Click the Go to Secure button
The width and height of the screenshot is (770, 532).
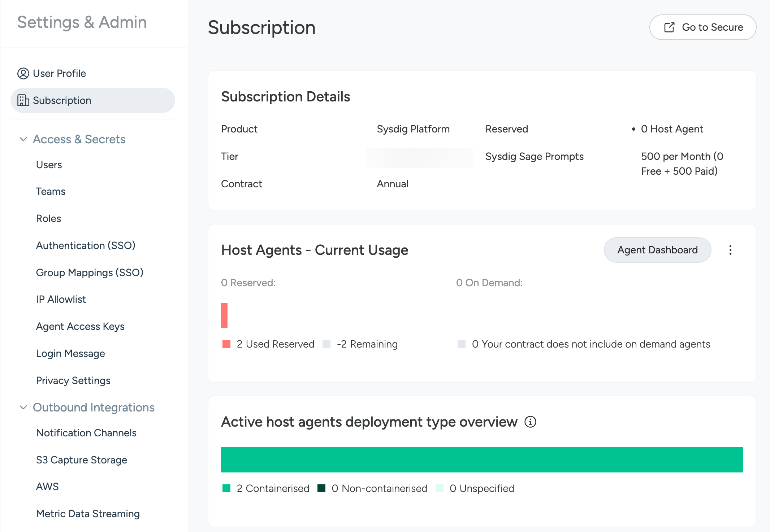pos(703,27)
